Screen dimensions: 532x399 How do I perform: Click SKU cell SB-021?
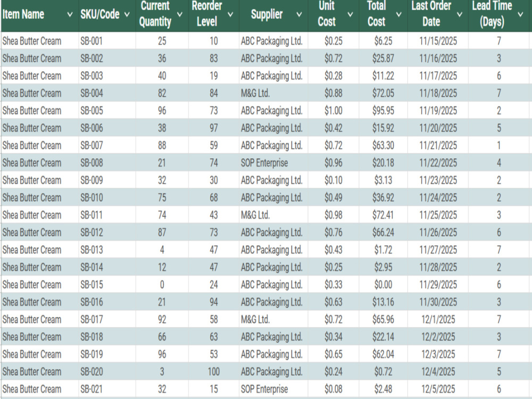click(107, 389)
